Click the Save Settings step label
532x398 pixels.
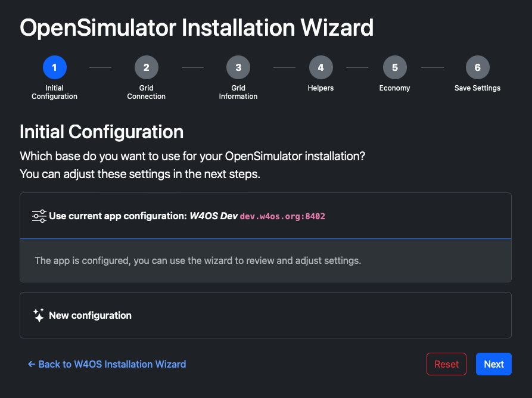(477, 88)
